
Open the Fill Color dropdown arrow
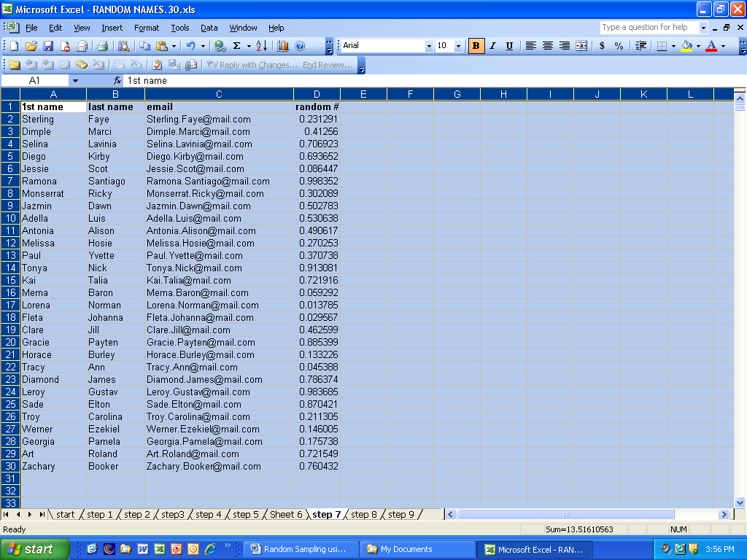pos(698,46)
